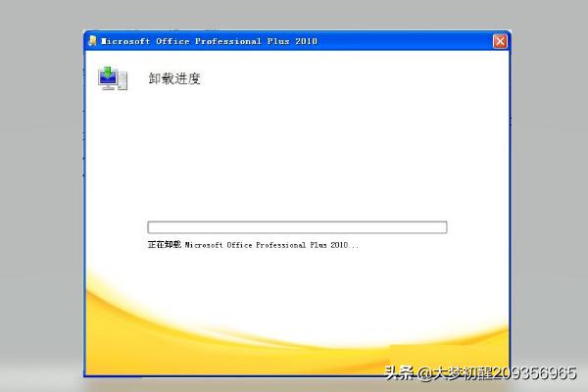Click the Office setup icon in title bar
Image resolution: width=588 pixels, height=392 pixels.
tap(93, 41)
